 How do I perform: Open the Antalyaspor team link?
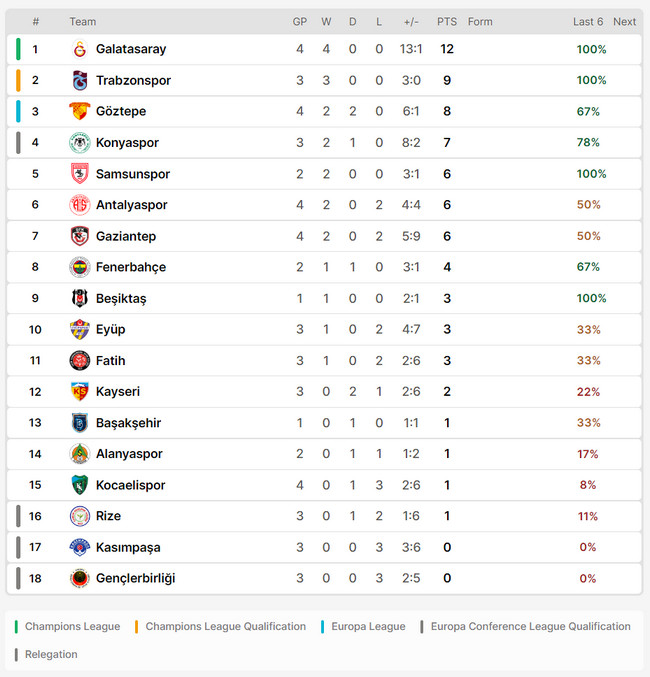[131, 205]
